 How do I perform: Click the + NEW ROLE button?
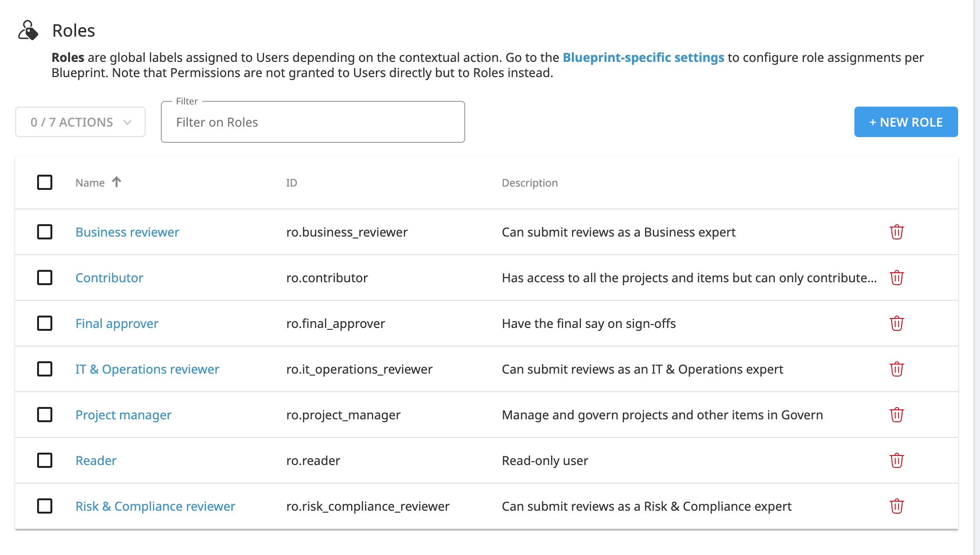click(x=906, y=122)
